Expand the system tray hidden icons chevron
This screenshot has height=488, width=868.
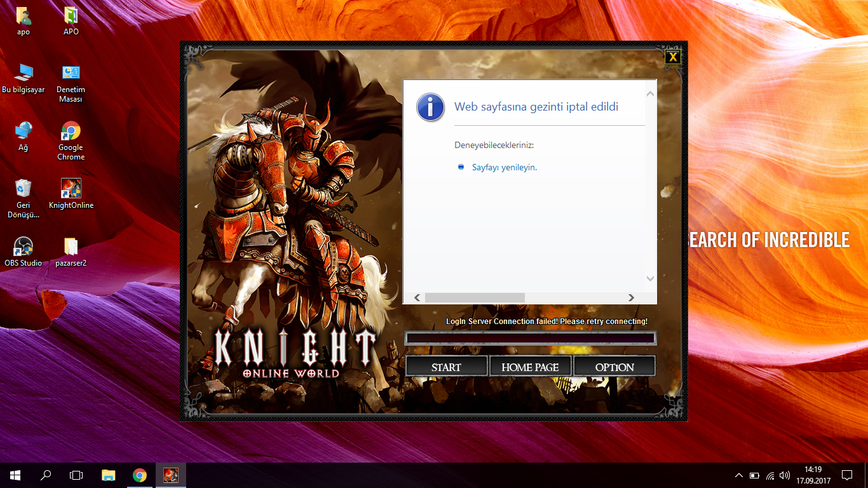point(738,475)
